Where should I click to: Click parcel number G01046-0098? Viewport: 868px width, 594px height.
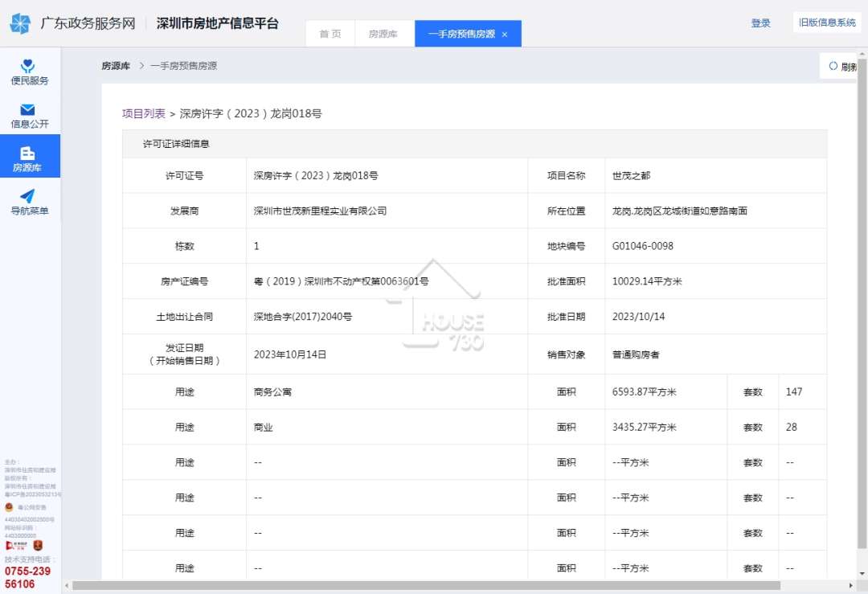(x=643, y=246)
